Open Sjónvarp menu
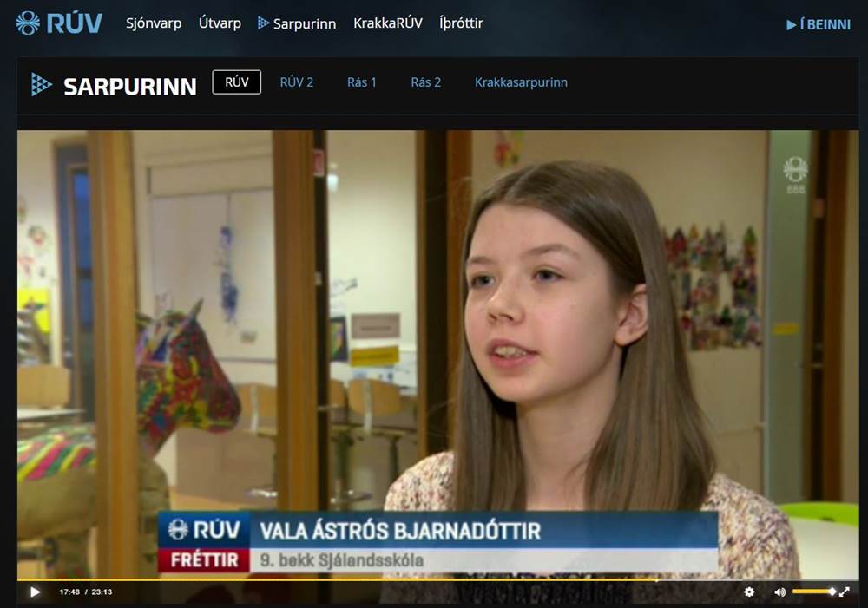Image resolution: width=868 pixels, height=608 pixels. [154, 23]
